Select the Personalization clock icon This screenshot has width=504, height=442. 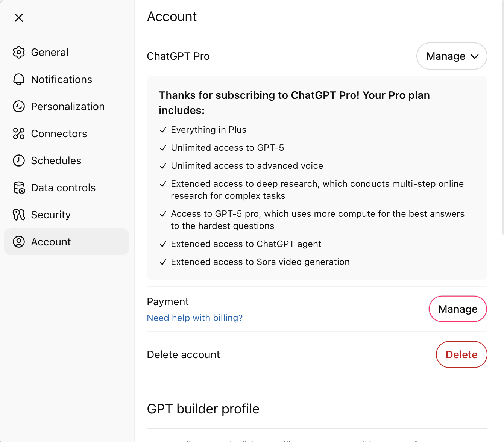(18, 106)
